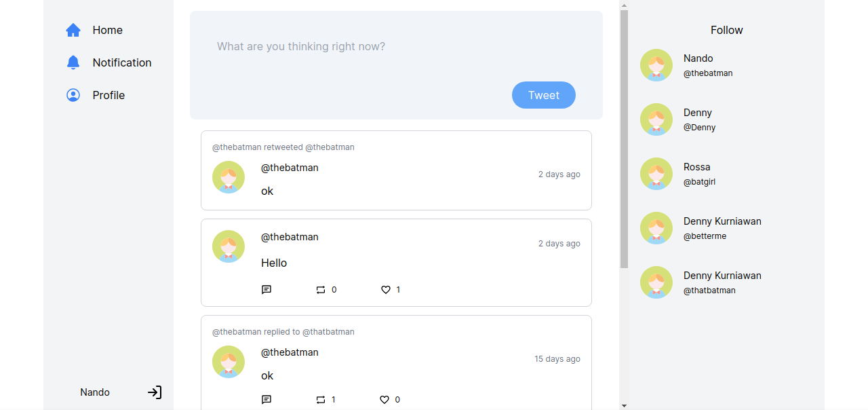
Task: Click the avatar on the retweeted tweet
Action: (x=229, y=177)
